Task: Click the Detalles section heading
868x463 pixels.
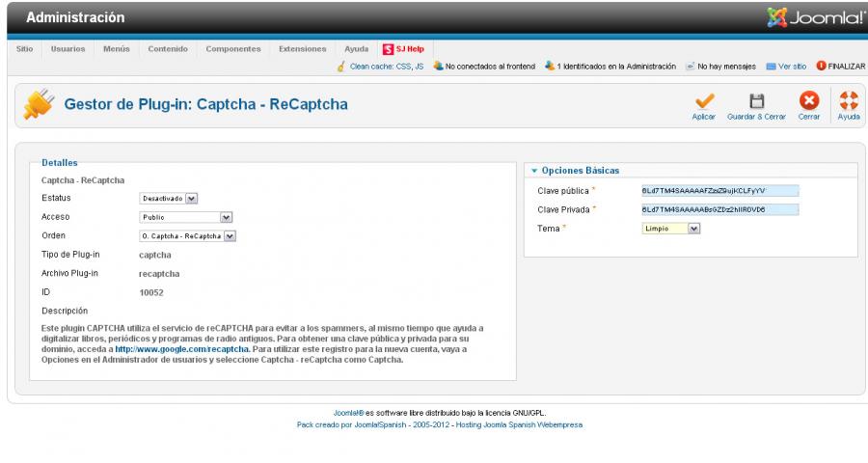Action: 59,163
